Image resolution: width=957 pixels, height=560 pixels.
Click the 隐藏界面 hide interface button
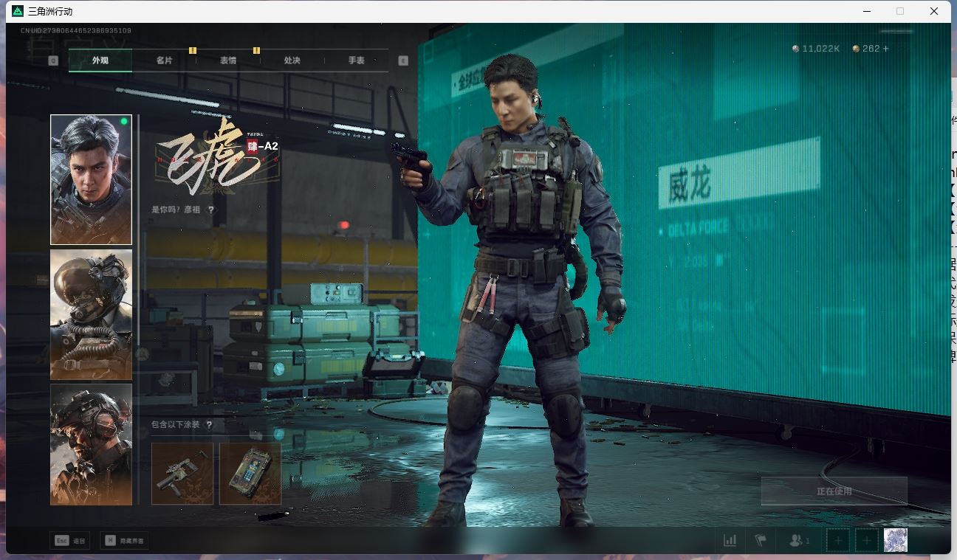tap(124, 541)
